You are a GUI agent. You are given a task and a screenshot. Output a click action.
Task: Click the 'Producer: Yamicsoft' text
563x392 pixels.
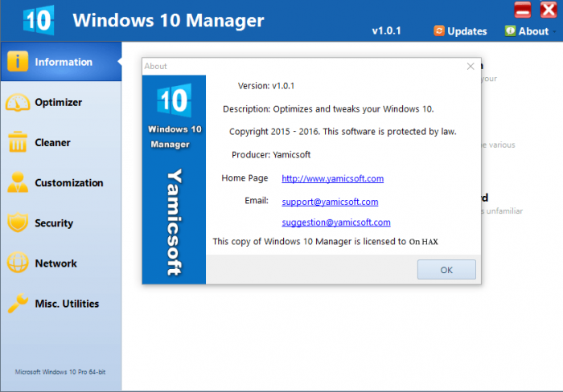pyautogui.click(x=271, y=154)
